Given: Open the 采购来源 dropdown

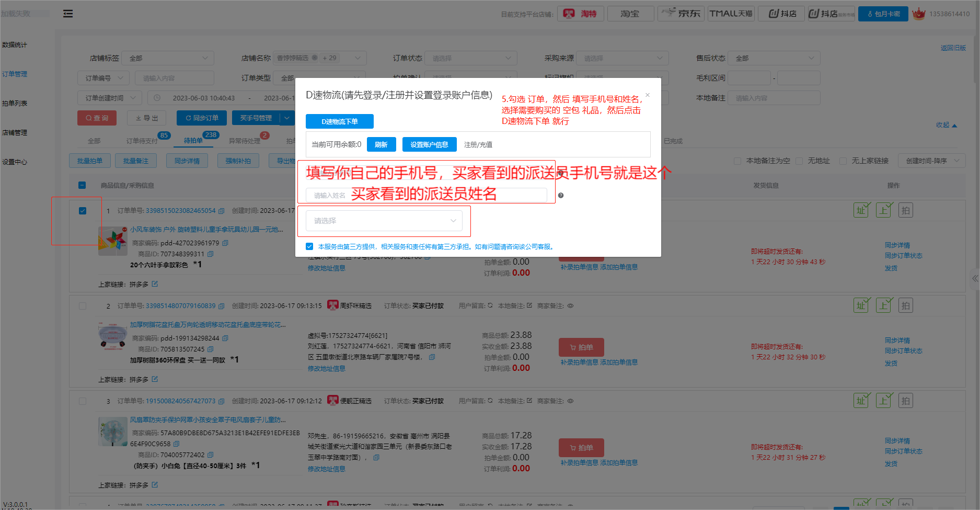Looking at the screenshot, I should point(622,58).
